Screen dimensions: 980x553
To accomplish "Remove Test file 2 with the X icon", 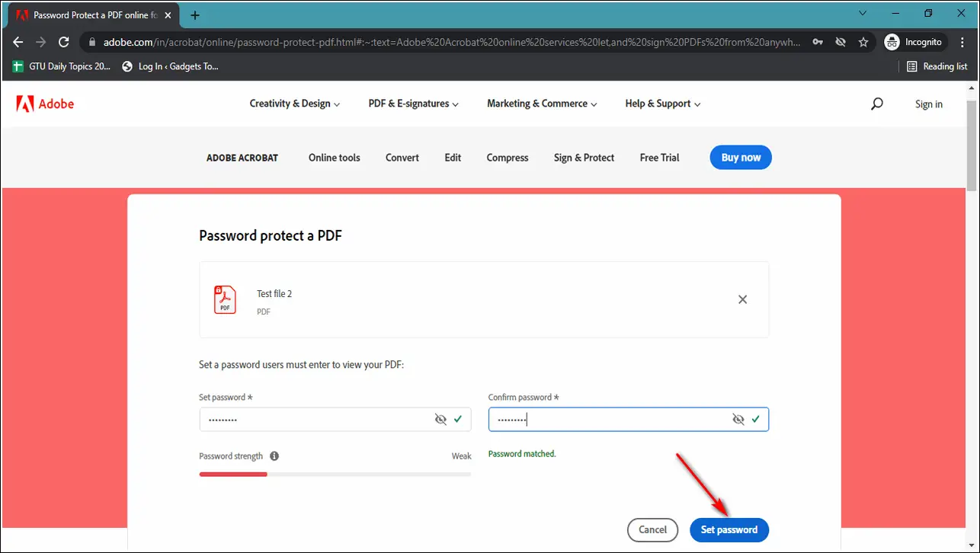I will [742, 299].
